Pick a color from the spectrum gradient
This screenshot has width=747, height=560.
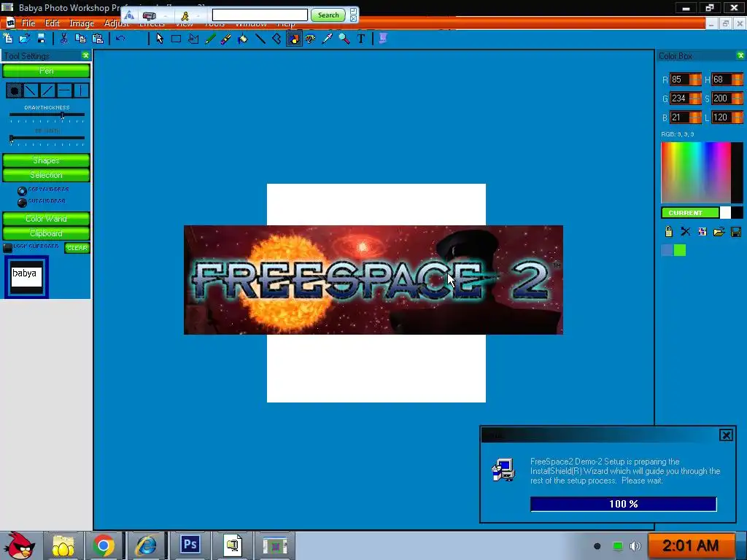point(695,172)
